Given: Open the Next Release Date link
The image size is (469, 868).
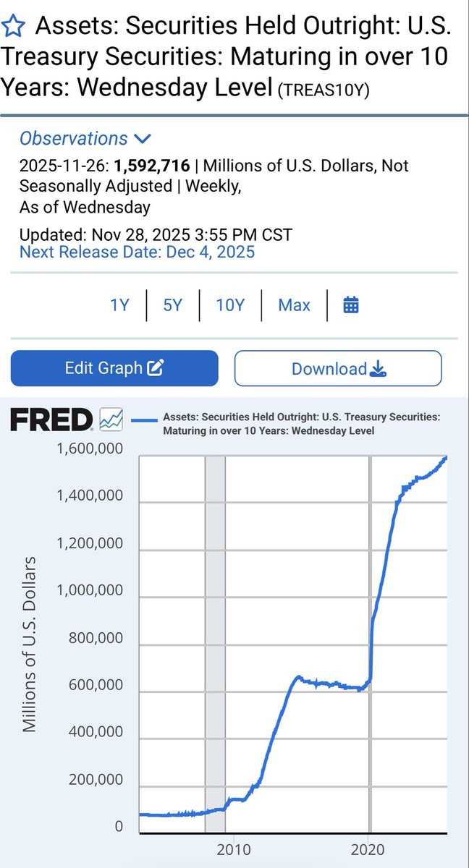Looking at the screenshot, I should click(137, 252).
